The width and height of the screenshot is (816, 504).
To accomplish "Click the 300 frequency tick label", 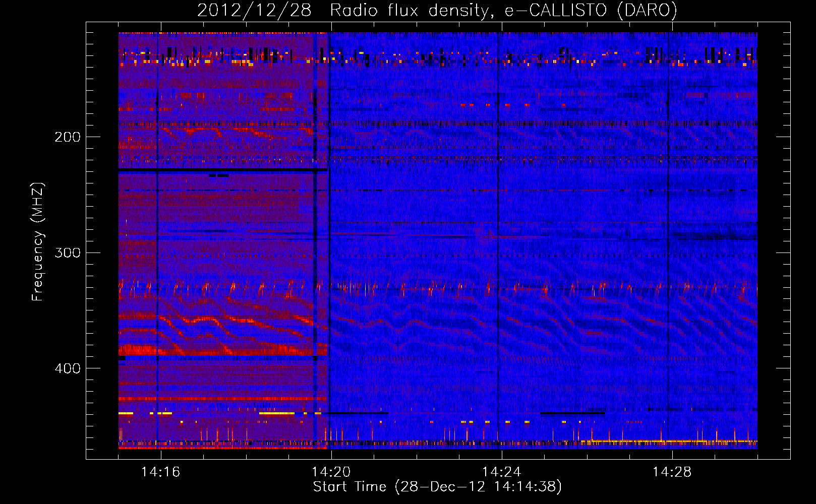I will coord(68,253).
